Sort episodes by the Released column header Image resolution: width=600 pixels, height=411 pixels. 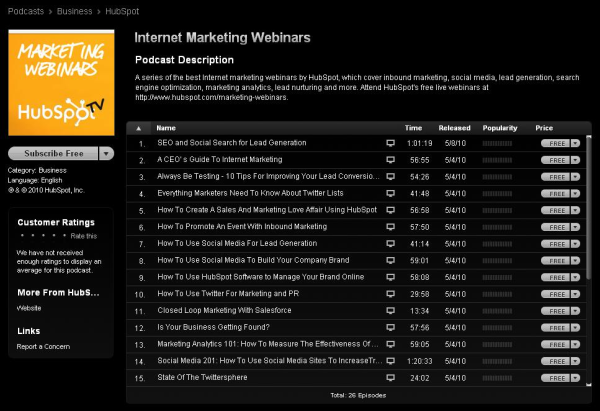(x=453, y=128)
